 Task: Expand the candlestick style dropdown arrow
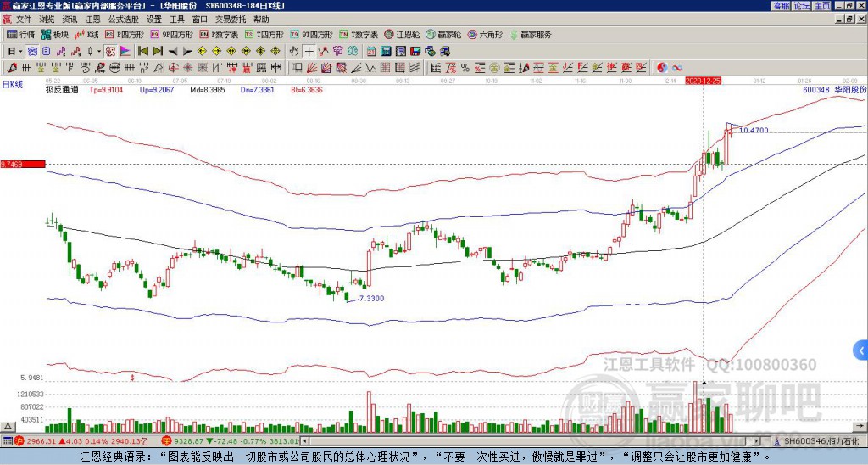(x=99, y=52)
